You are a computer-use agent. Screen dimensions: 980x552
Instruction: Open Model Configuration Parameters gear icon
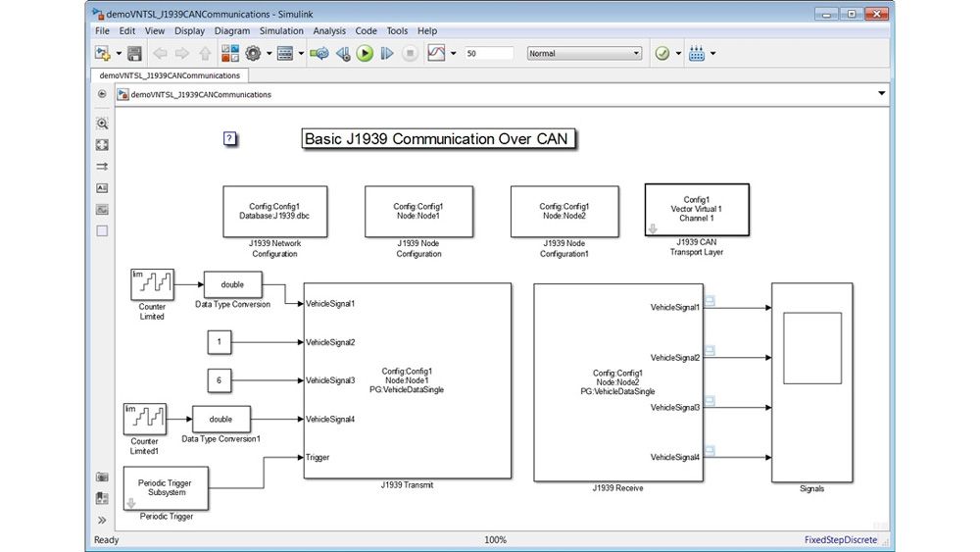253,54
